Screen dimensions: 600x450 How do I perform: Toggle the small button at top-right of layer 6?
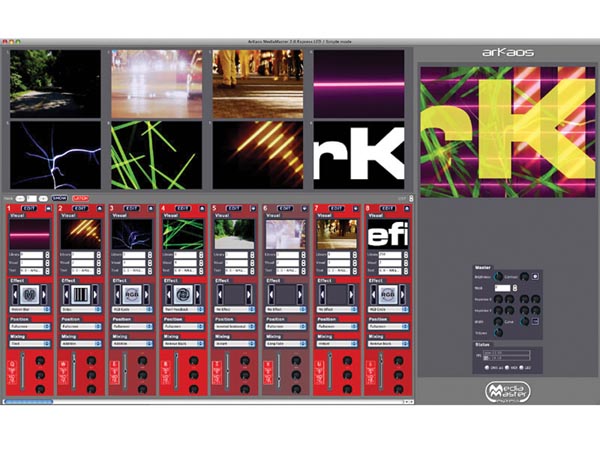point(305,209)
